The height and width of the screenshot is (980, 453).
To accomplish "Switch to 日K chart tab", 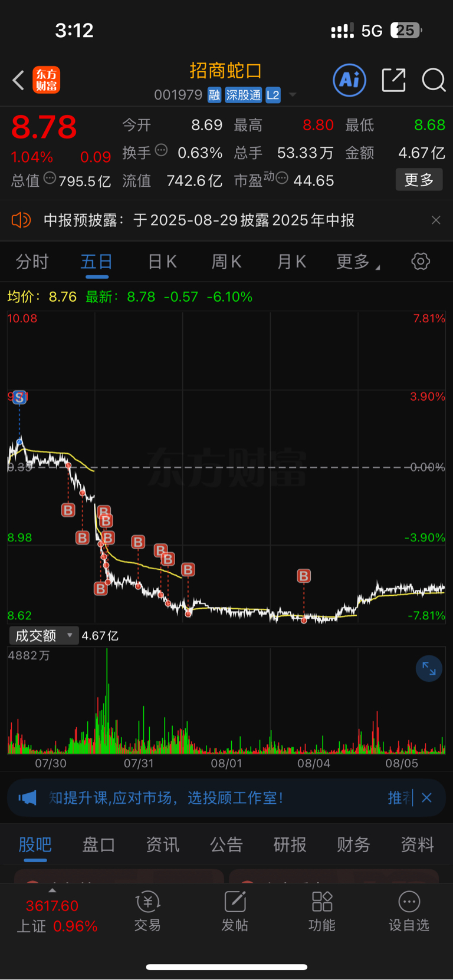I will point(162,262).
